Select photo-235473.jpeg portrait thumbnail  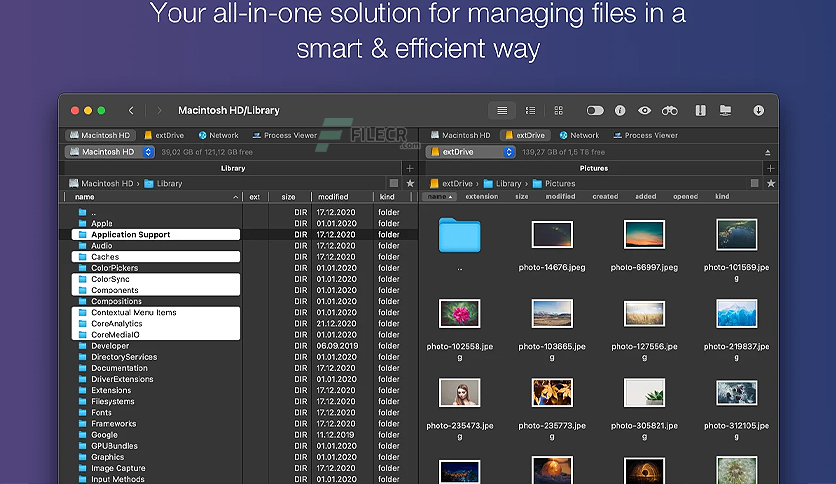click(x=460, y=393)
